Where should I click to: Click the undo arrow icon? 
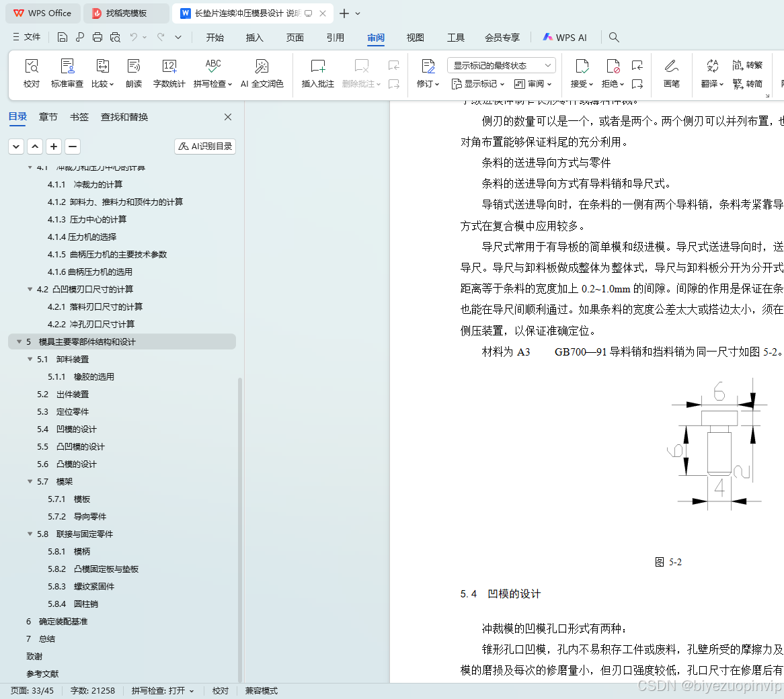(x=134, y=37)
